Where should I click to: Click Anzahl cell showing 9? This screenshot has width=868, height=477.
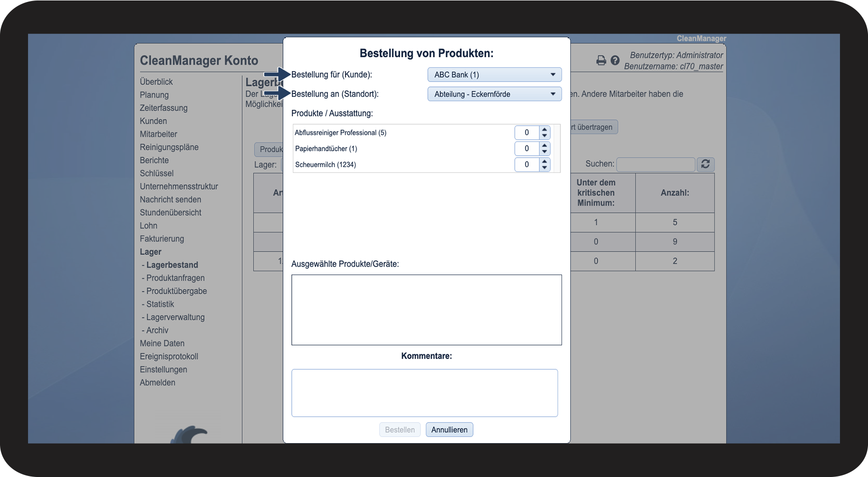pyautogui.click(x=674, y=242)
